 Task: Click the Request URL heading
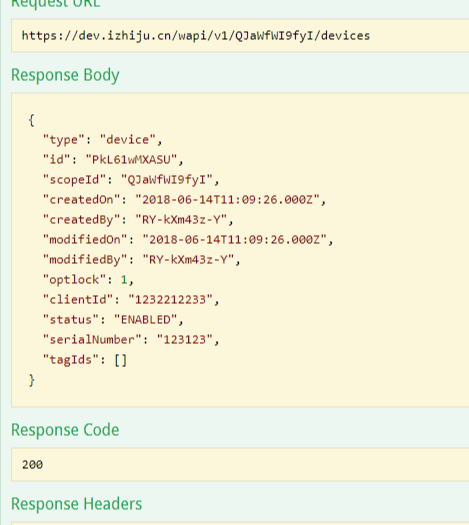point(56,3)
